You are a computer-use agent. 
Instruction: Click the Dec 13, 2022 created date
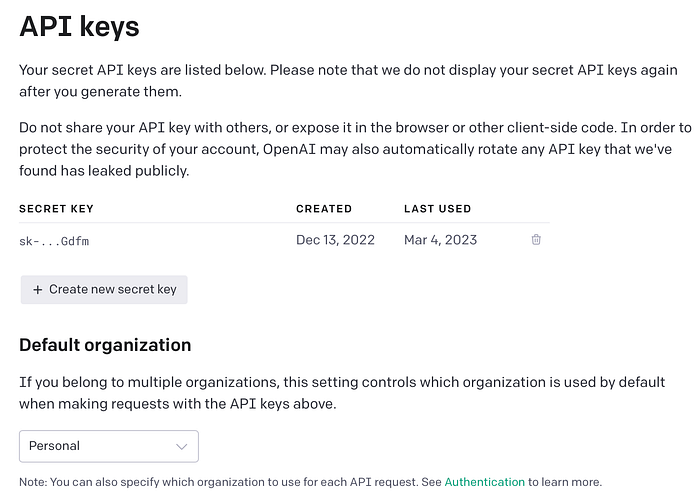click(335, 240)
